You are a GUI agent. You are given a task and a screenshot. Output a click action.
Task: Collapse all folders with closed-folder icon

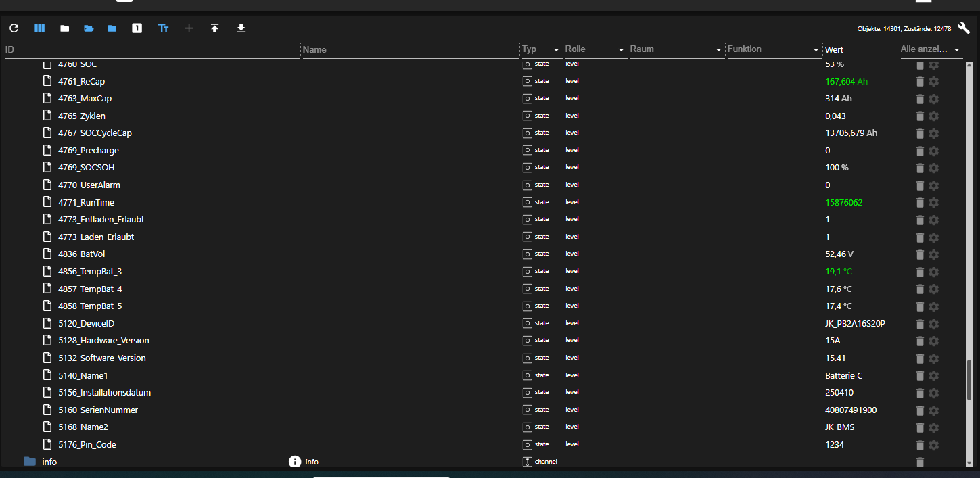click(x=64, y=28)
